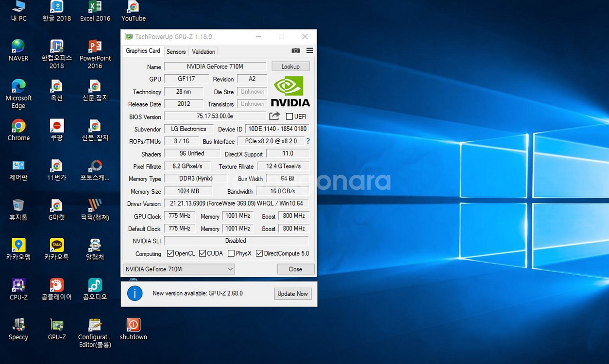Viewport: 609px width, 364px height.
Task: Click the Shaders field 96 Unified
Action: pyautogui.click(x=192, y=153)
